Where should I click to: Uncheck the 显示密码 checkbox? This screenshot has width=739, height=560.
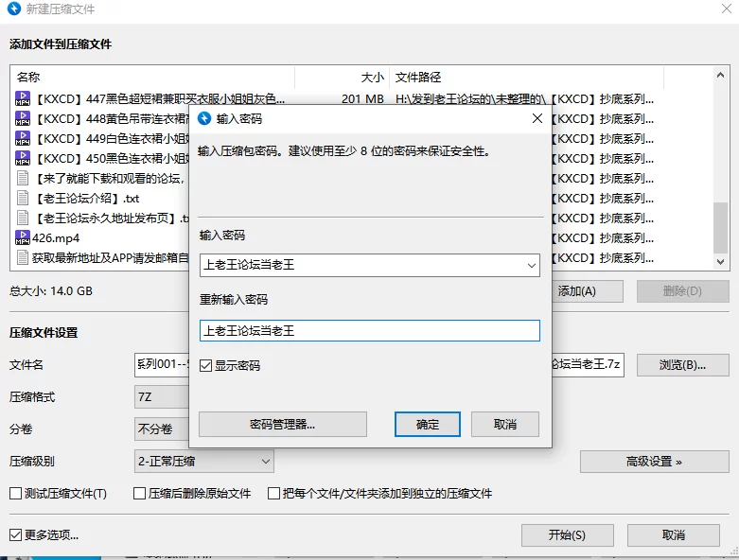point(206,365)
